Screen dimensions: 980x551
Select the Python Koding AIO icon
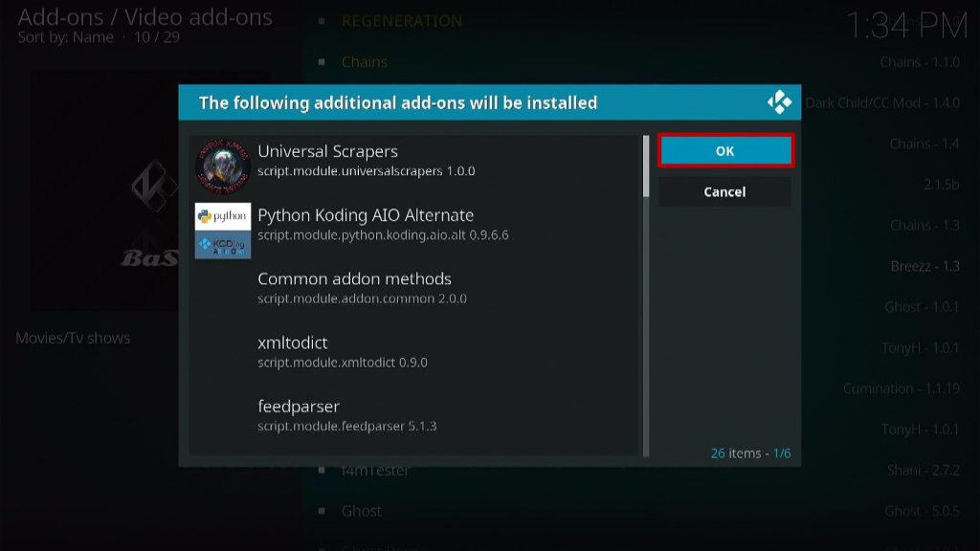[x=222, y=231]
